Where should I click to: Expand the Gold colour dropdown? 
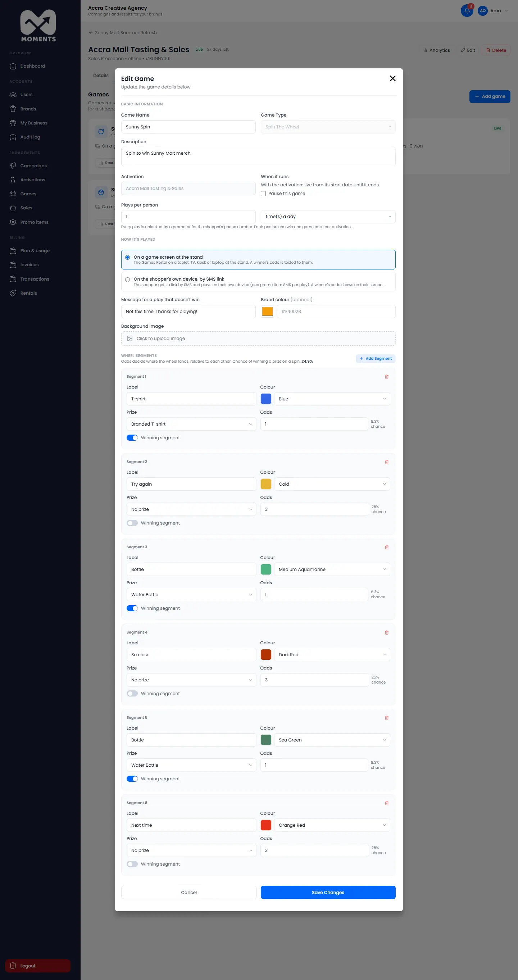tap(332, 484)
